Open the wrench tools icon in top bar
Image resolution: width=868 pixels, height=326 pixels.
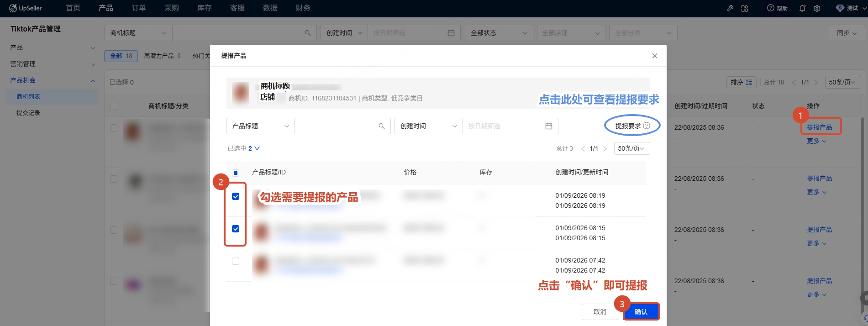(730, 8)
